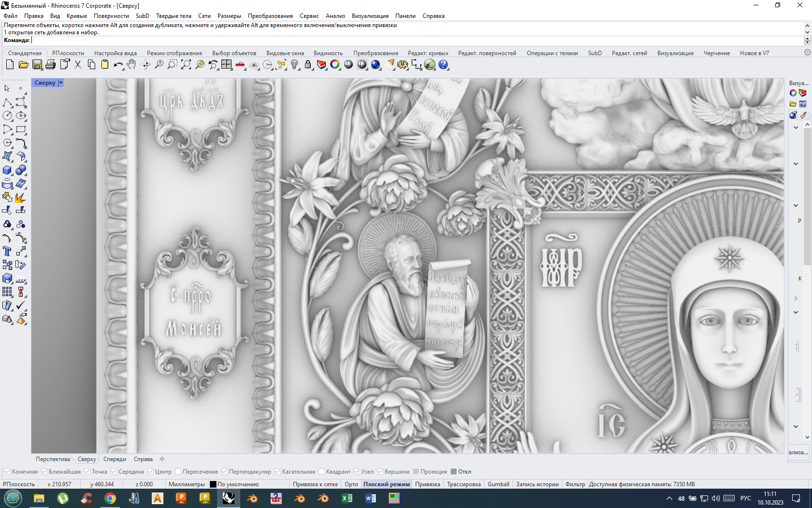Expand the third chevron in right panel
Image resolution: width=812 pixels, height=508 pixels.
[x=796, y=206]
